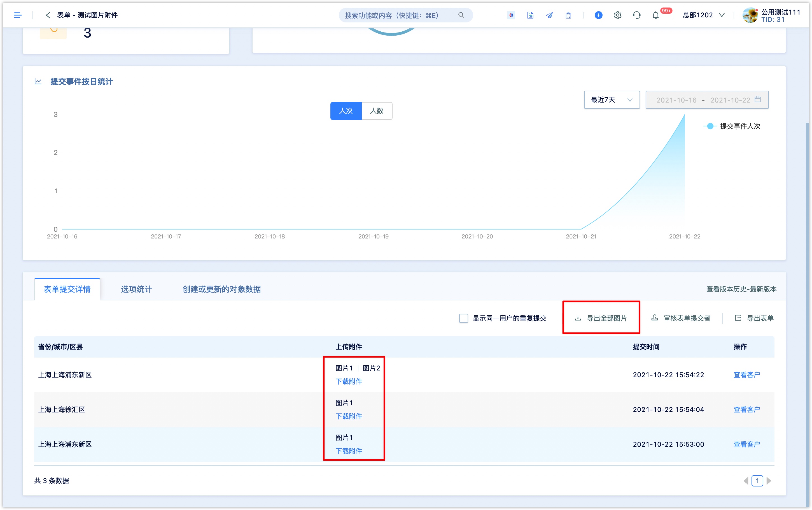Click the stamp icon for 审核表单提交者
This screenshot has height=510, width=812.
[654, 318]
